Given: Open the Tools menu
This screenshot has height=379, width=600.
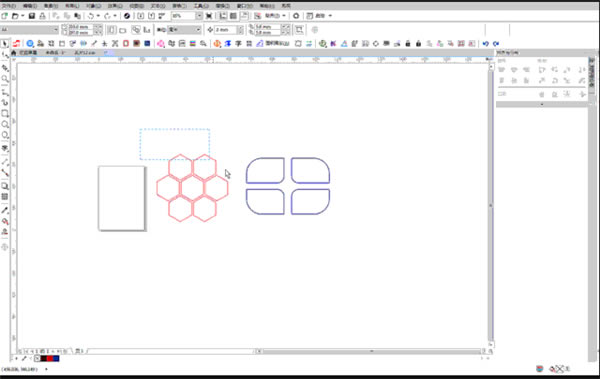Looking at the screenshot, I should tap(201, 6).
